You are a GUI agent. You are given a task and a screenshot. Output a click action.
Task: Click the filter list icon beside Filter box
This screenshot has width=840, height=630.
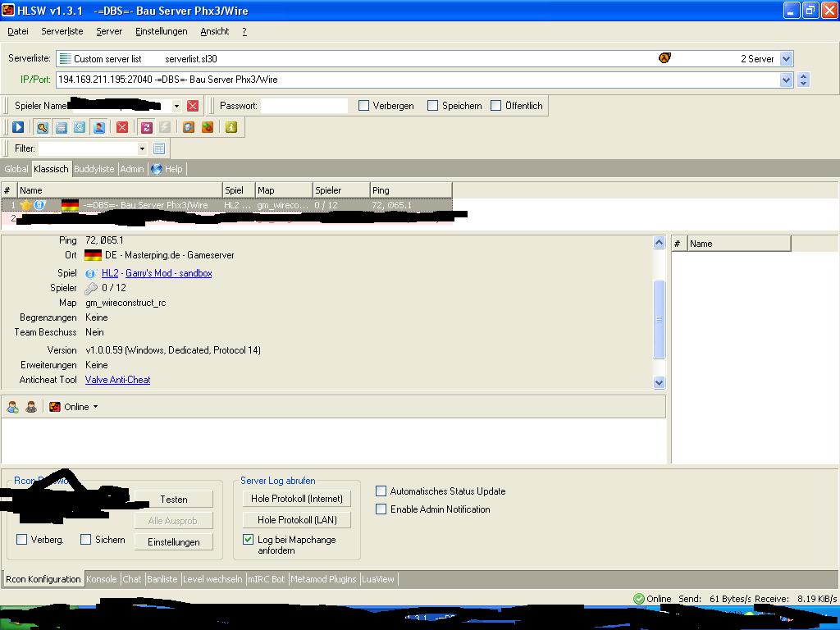coord(159,148)
